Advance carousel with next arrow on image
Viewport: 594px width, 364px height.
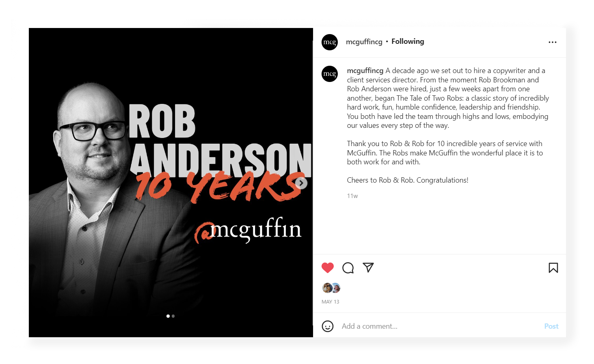[301, 183]
